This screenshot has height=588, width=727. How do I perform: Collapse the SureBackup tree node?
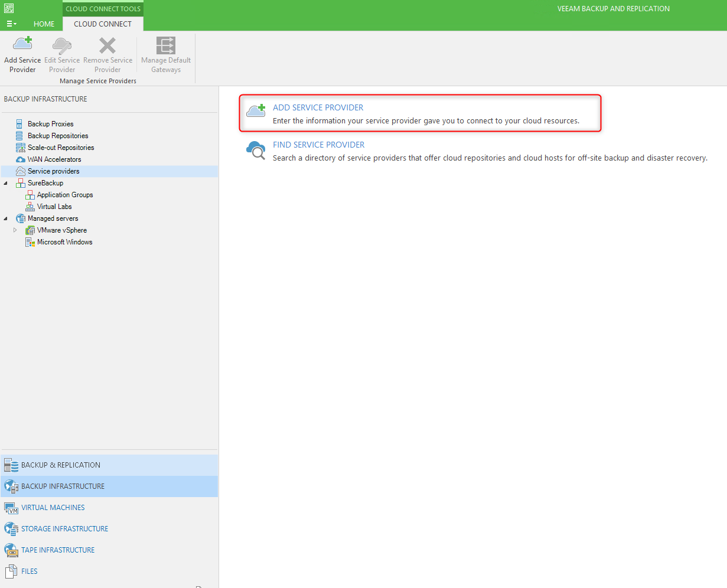pos(6,183)
